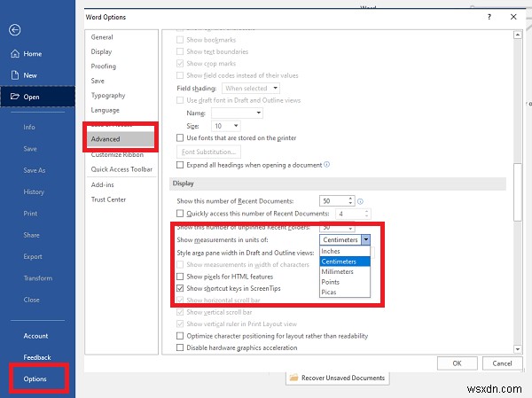
Task: Click the options pane scrollbar thumb
Action: [x=518, y=192]
